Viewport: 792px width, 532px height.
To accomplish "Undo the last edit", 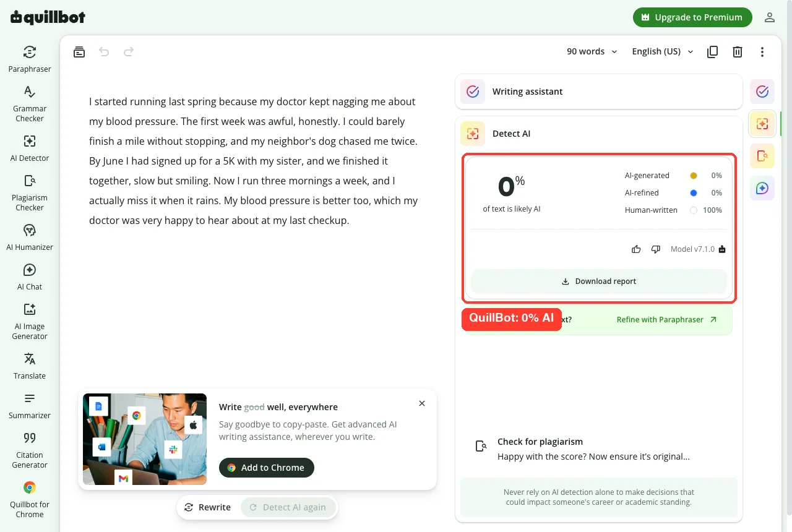I will pos(104,52).
